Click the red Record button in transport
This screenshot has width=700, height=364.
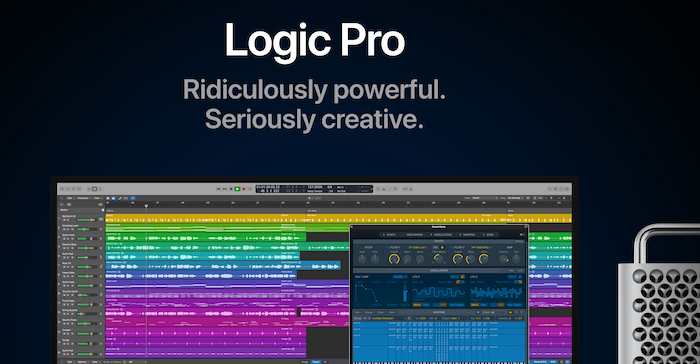click(x=244, y=189)
